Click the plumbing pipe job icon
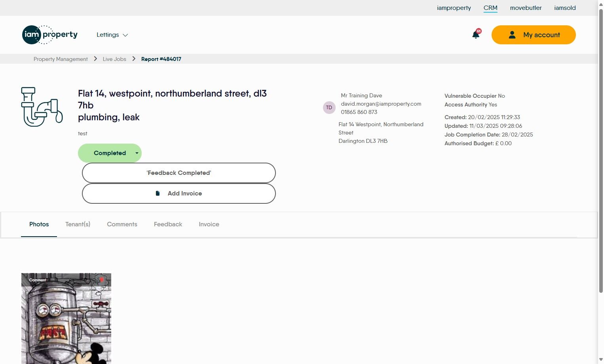This screenshot has width=604, height=364. 42,107
